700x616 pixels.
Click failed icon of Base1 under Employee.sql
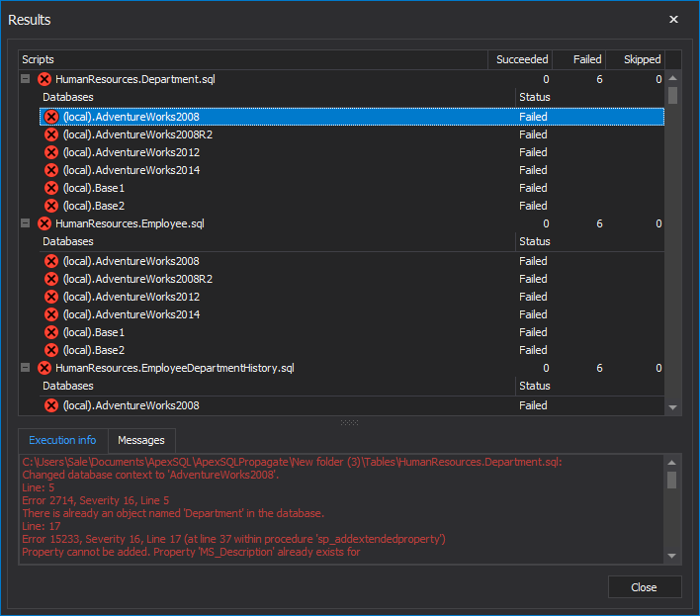[51, 332]
